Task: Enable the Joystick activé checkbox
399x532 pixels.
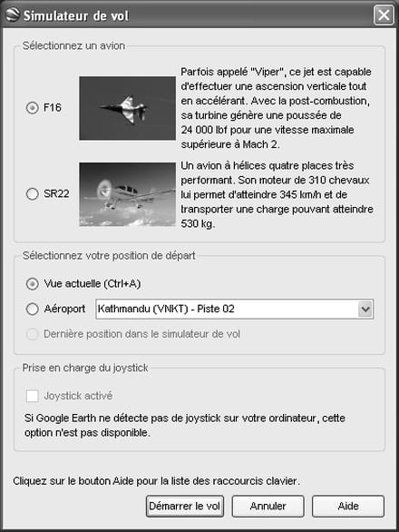Action: point(33,396)
